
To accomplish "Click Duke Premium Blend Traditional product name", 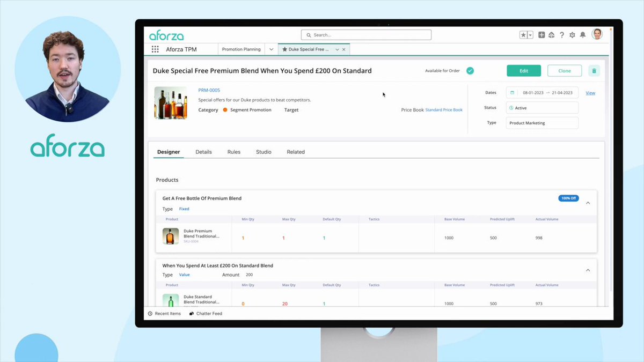I will (x=201, y=234).
